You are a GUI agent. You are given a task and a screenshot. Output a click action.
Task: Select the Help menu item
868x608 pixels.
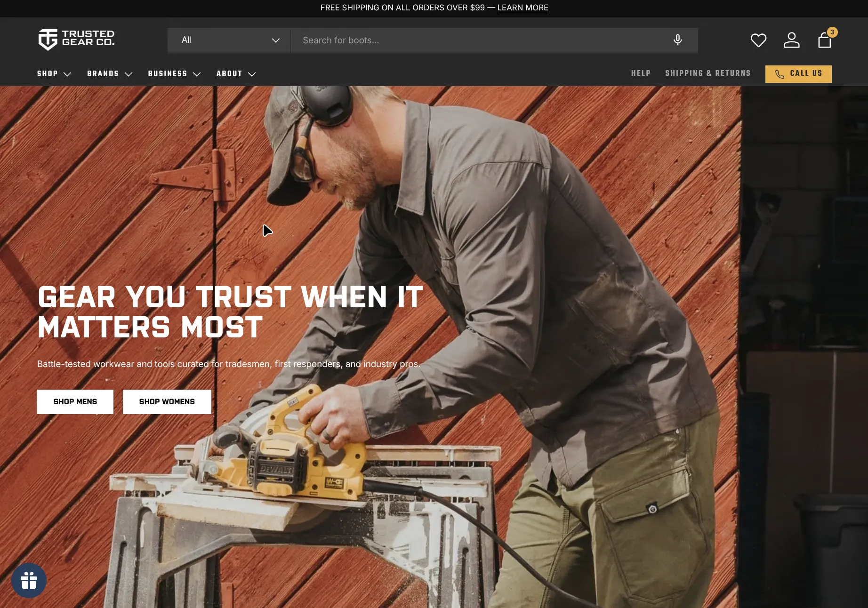[641, 73]
